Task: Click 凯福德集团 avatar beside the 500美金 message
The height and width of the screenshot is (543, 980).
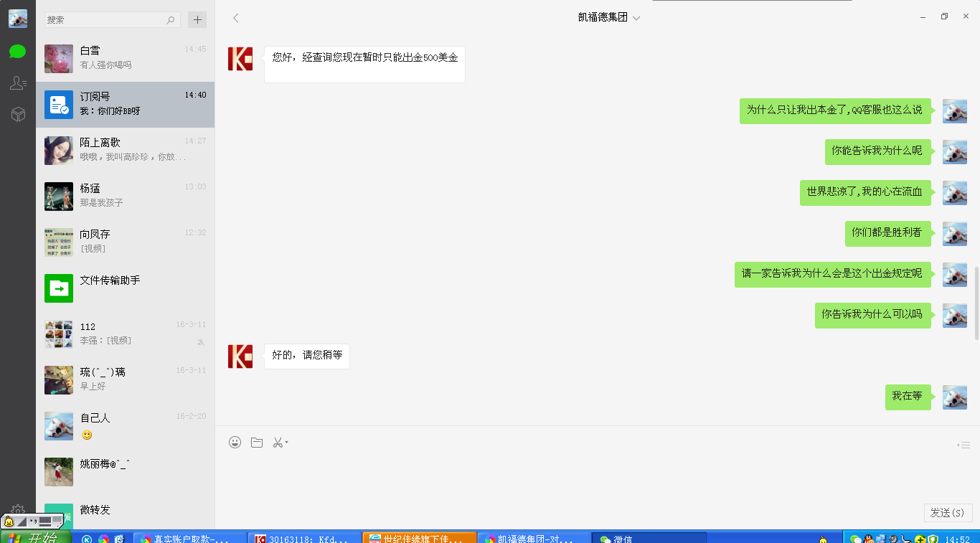Action: point(240,59)
